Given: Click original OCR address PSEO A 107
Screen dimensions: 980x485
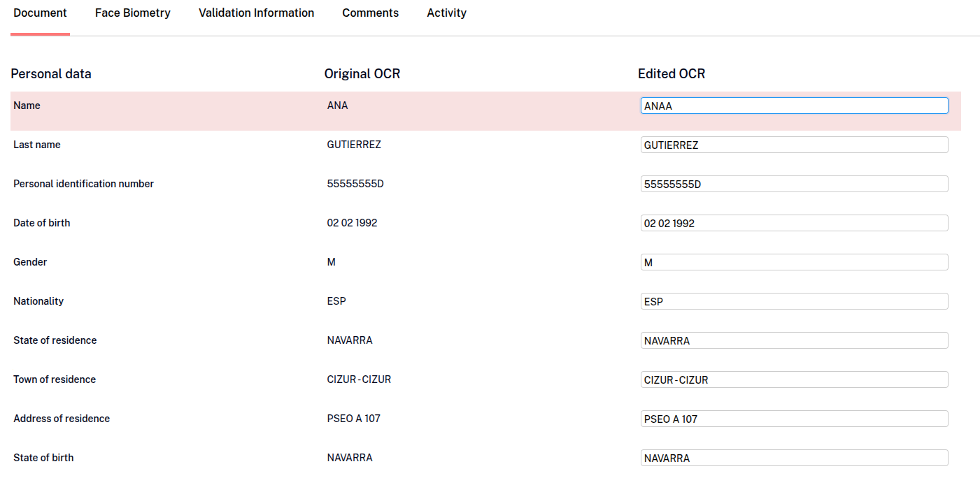Looking at the screenshot, I should click(354, 419).
